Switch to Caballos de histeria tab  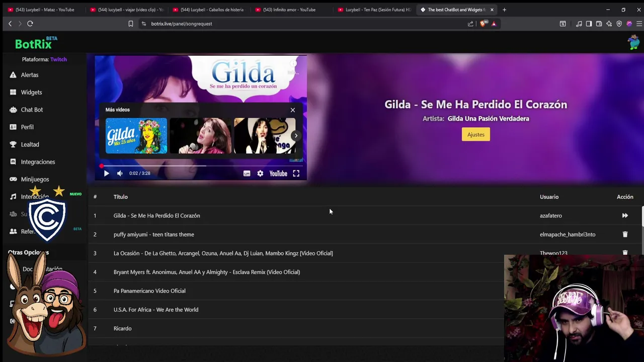(209, 10)
